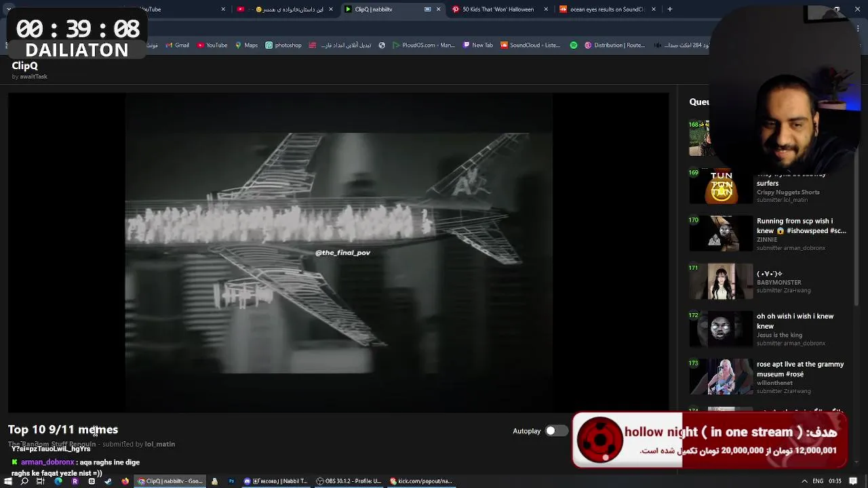Open 'oh oh wish i wish i knew' clip title
Viewport: 868px width, 488px height.
pyautogui.click(x=795, y=321)
